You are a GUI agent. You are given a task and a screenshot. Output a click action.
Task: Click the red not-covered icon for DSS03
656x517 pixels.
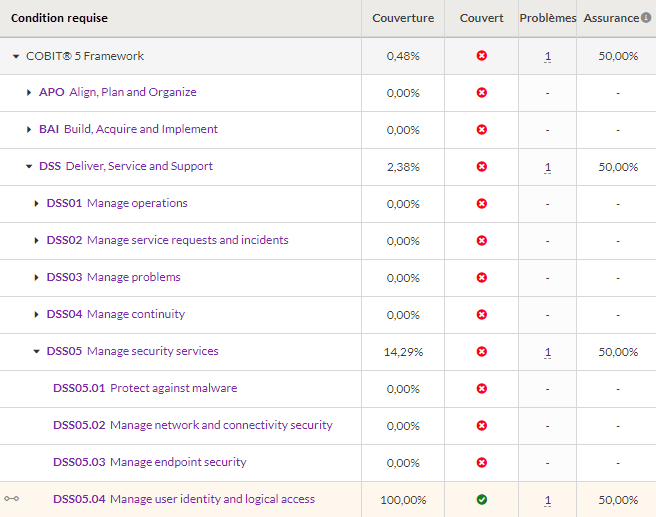[x=482, y=278]
